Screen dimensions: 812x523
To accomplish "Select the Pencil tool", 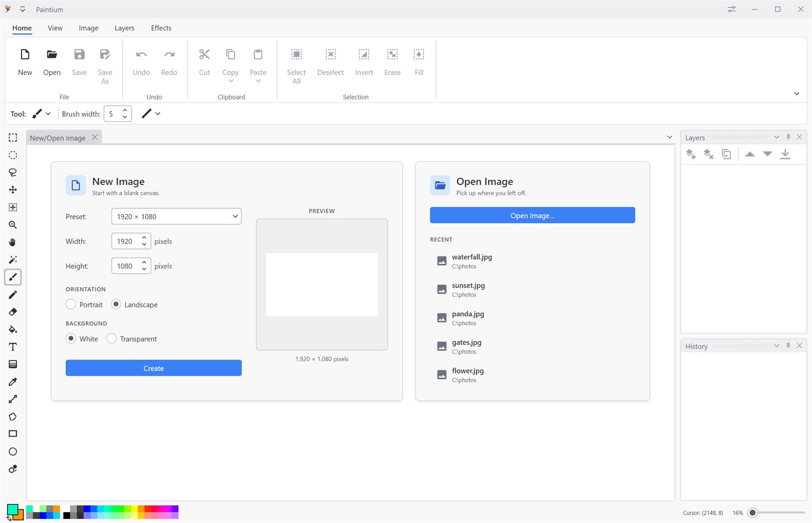I will [x=13, y=295].
